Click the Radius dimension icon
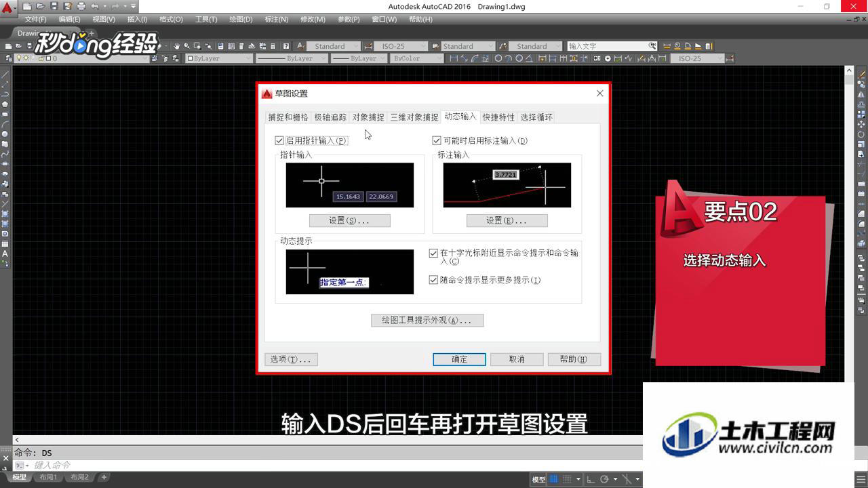Image resolution: width=868 pixels, height=488 pixels. tap(498, 58)
